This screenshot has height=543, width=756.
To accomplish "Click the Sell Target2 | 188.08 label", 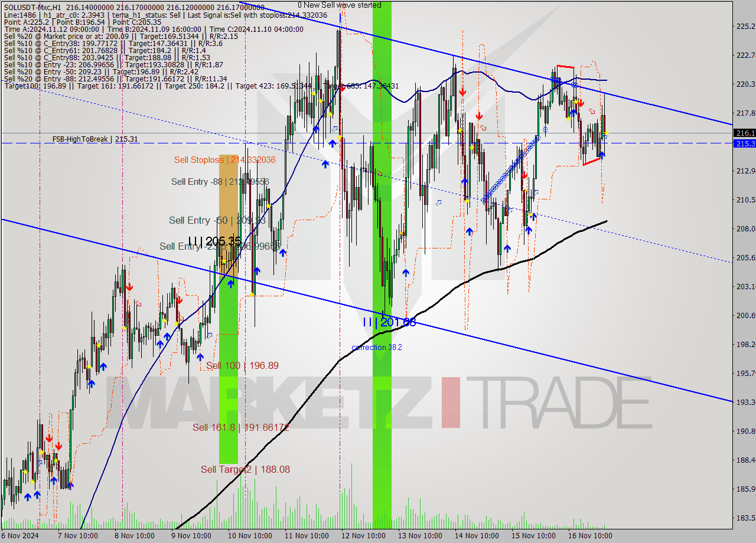I will click(x=245, y=469).
